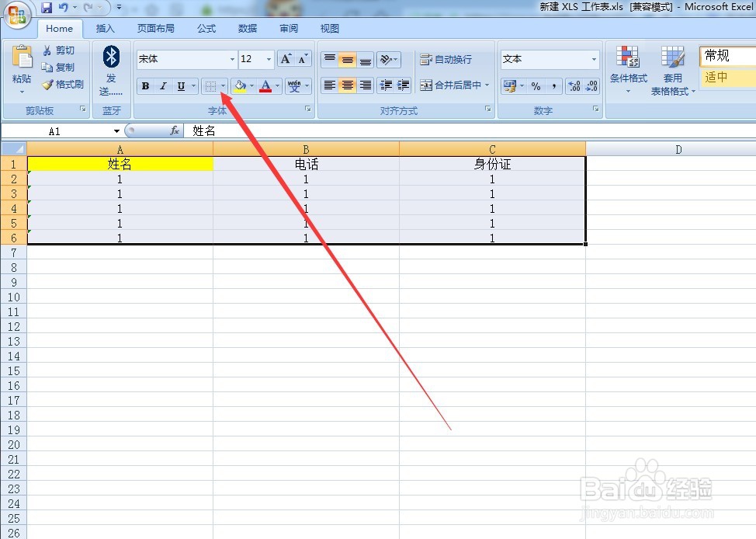Center text horizontally
Image resolution: width=756 pixels, height=539 pixels.
[x=347, y=85]
